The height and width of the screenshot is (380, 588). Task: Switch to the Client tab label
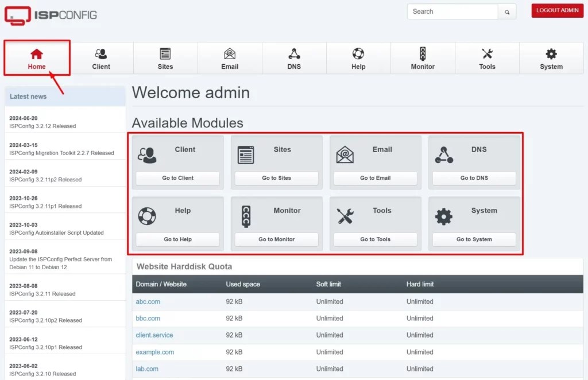[x=101, y=67]
